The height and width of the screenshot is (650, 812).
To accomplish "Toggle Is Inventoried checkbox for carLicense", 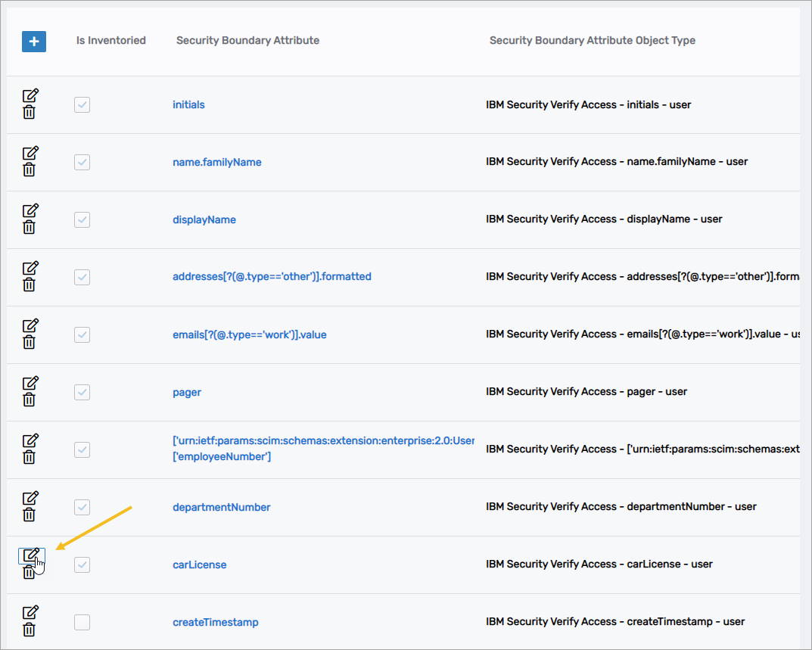I will tap(82, 564).
